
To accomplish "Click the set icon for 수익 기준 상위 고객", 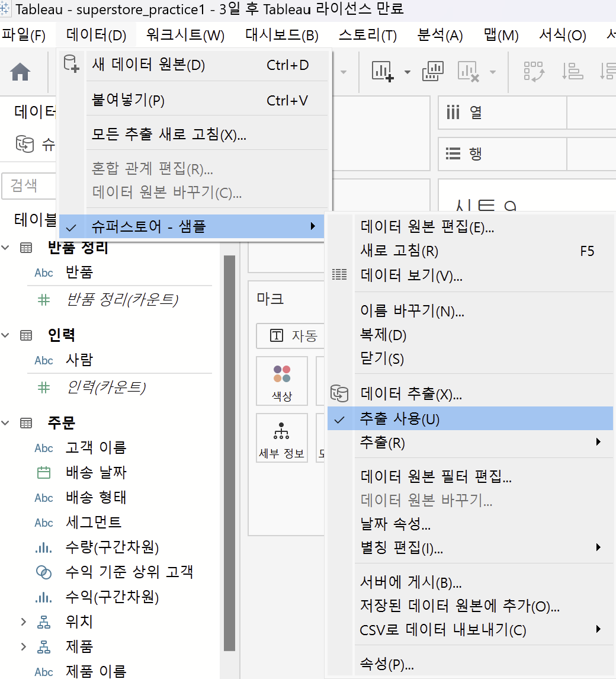I will [x=44, y=572].
